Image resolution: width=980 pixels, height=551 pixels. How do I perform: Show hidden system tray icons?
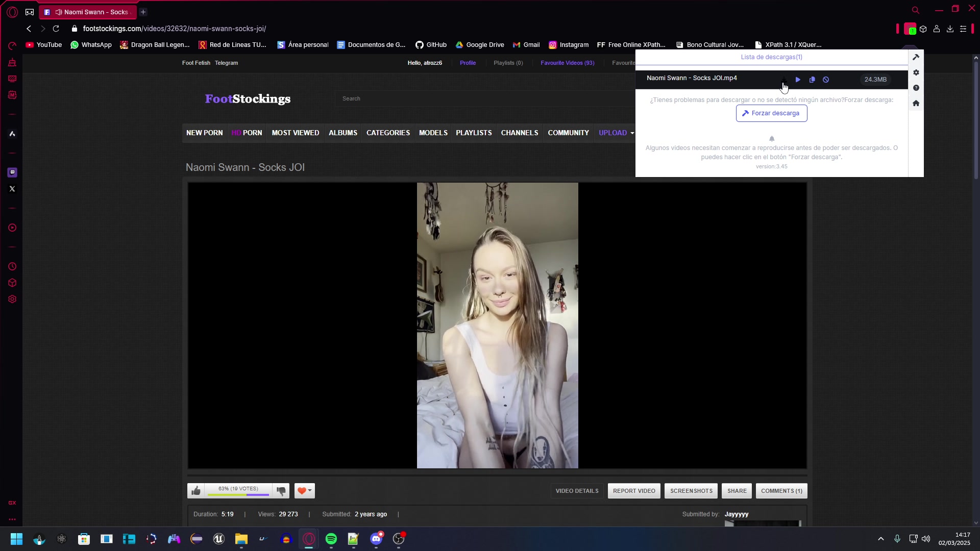coord(880,539)
